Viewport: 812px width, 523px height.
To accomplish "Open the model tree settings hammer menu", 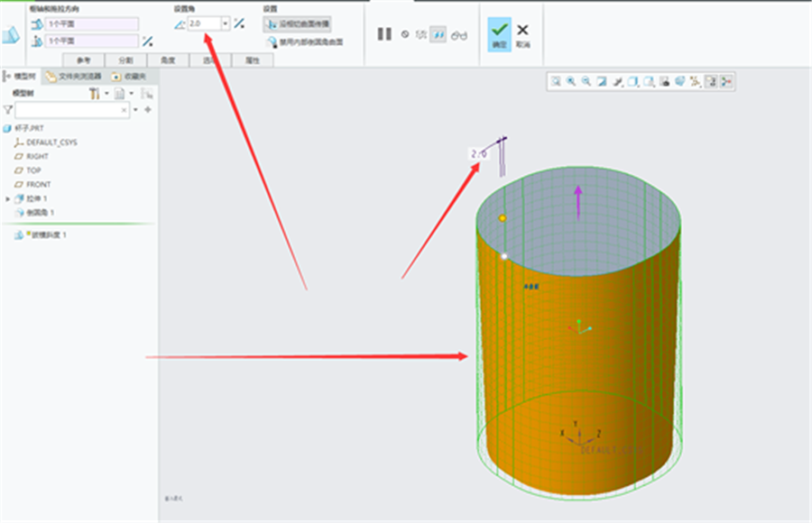I will 97,94.
